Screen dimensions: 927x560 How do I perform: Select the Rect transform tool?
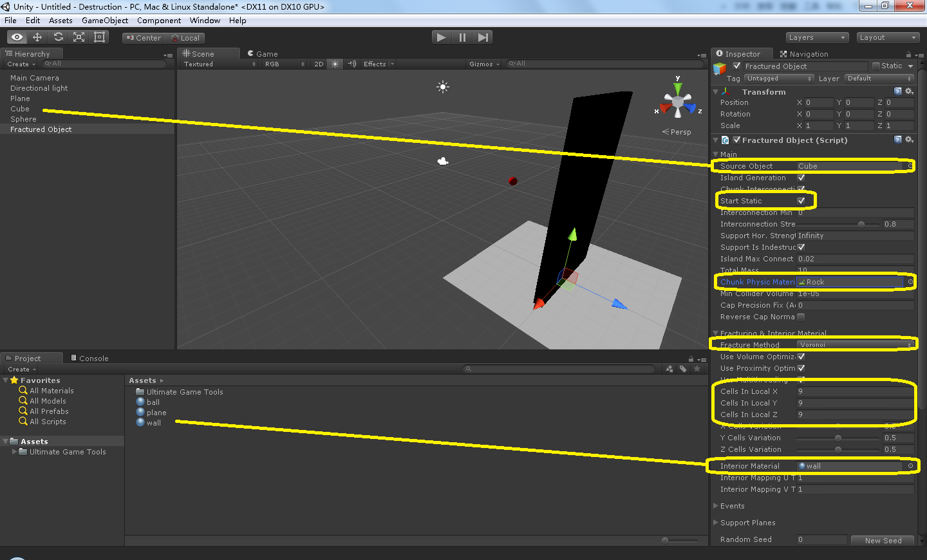99,37
